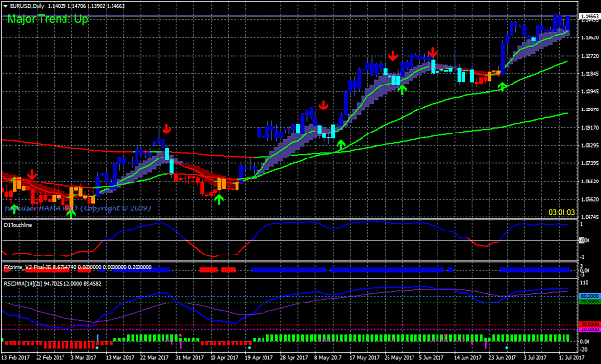601x364 pixels.
Task: Click the 1.06520 price axis label
Action: (589, 182)
